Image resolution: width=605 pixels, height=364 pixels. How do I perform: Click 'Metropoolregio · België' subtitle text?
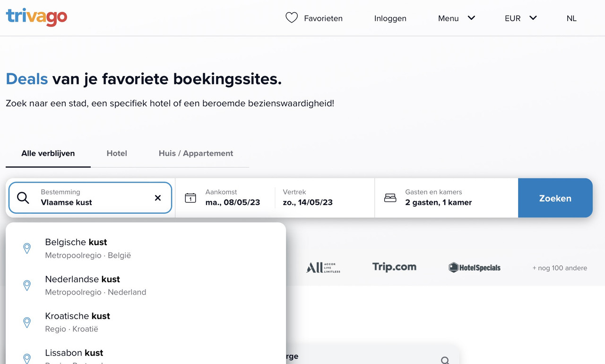88,255
